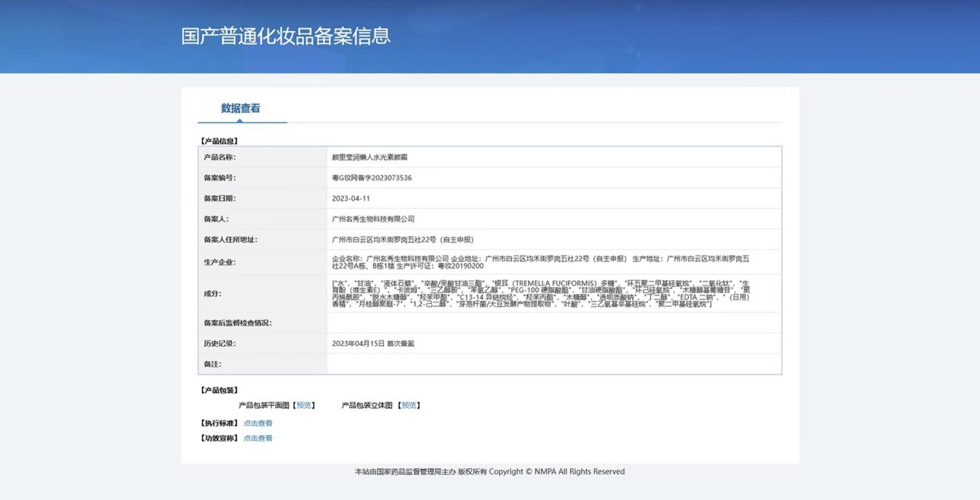Open 点击查看 link for 执行标准

tap(258, 423)
